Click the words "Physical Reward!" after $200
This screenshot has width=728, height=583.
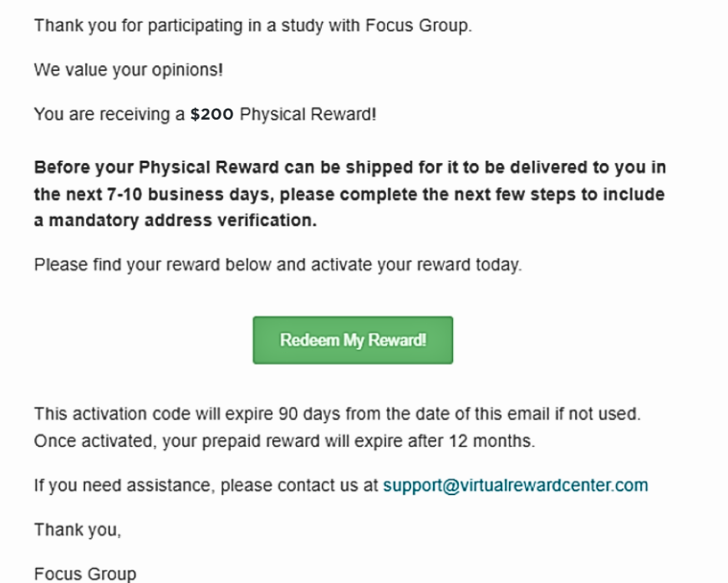308,115
